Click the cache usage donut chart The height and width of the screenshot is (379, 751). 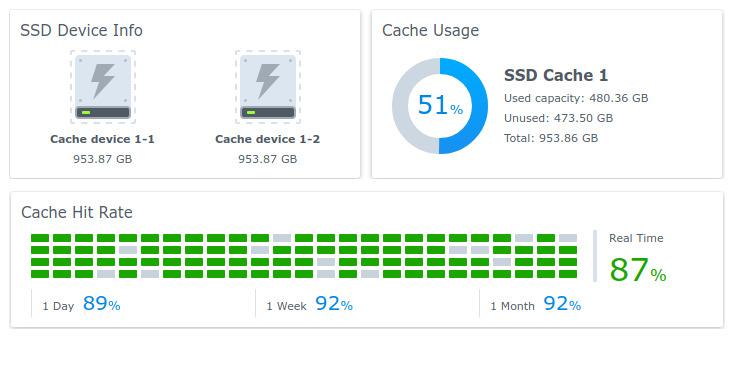click(440, 106)
